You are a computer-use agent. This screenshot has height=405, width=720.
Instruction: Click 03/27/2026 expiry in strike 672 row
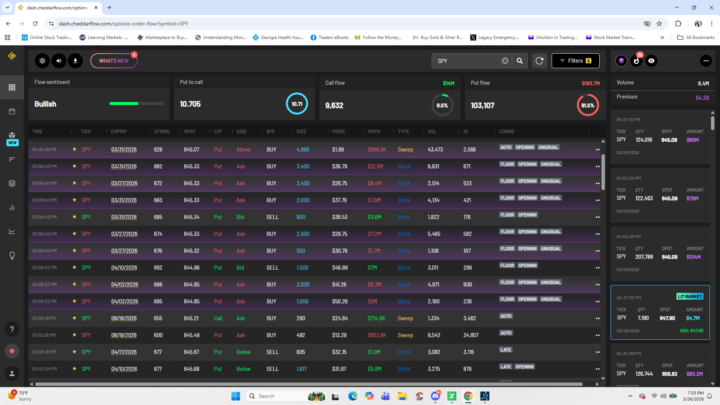(x=124, y=183)
